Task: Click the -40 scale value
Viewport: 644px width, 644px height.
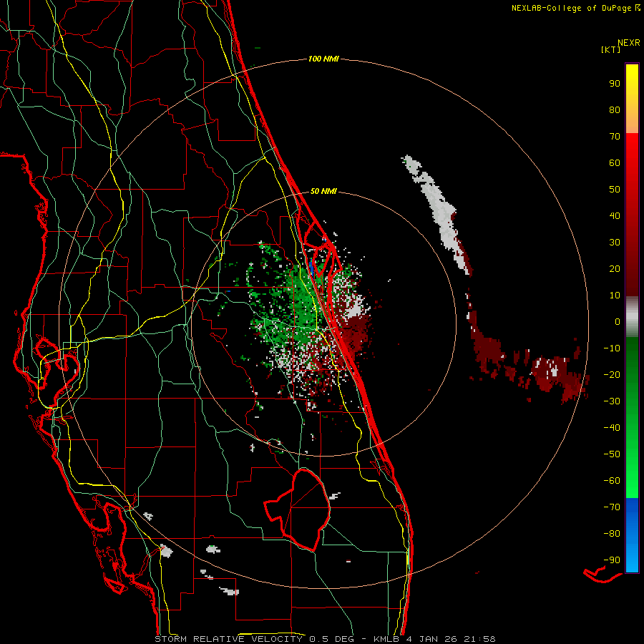Action: (612, 428)
